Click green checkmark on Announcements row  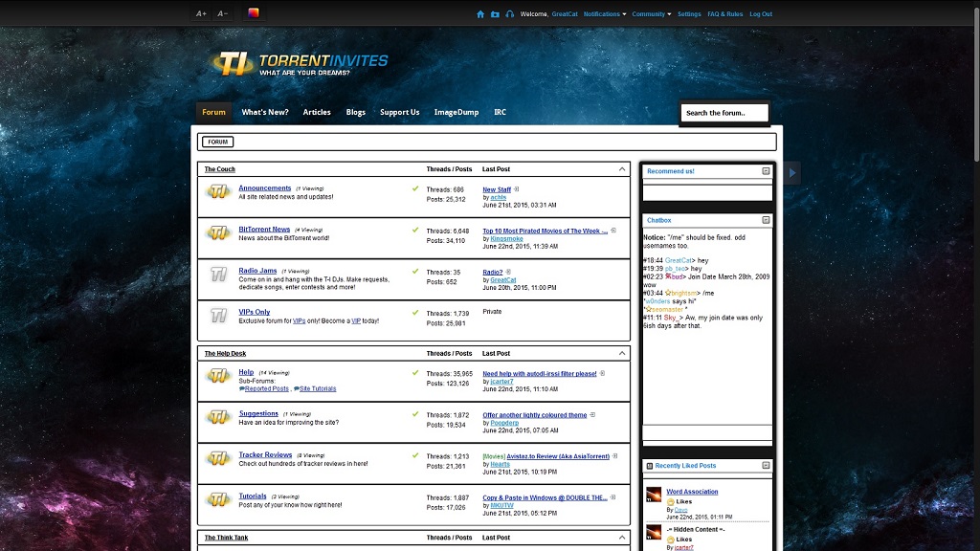click(x=415, y=188)
